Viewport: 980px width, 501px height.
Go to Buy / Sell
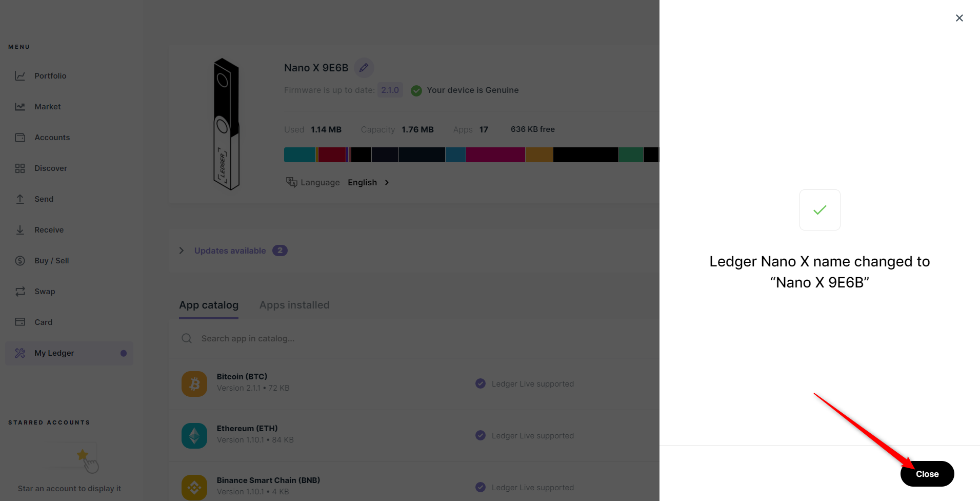click(x=52, y=261)
